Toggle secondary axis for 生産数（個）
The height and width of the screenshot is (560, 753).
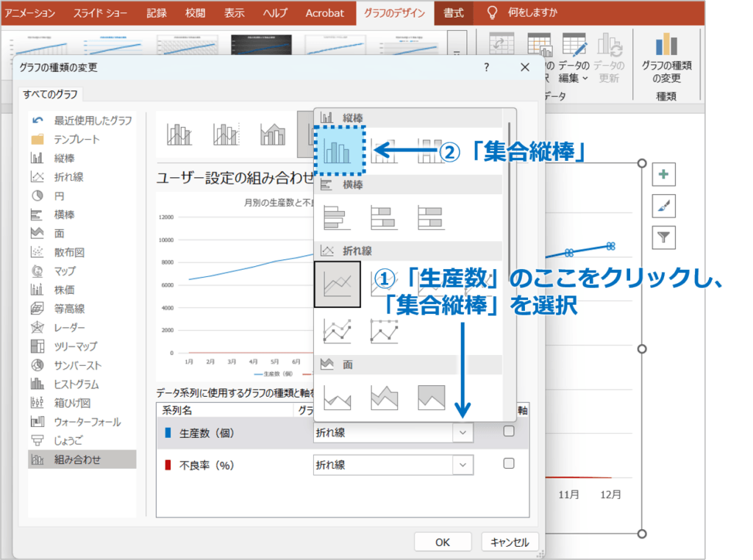[509, 431]
